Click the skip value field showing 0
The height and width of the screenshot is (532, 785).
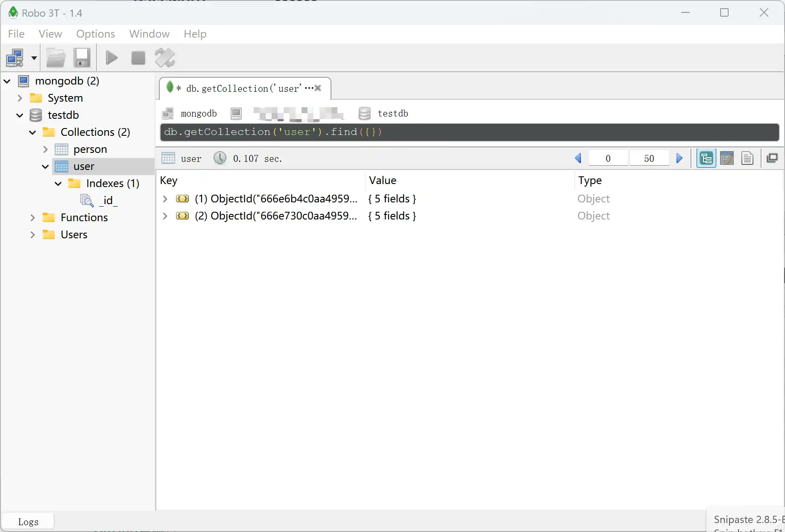point(608,158)
